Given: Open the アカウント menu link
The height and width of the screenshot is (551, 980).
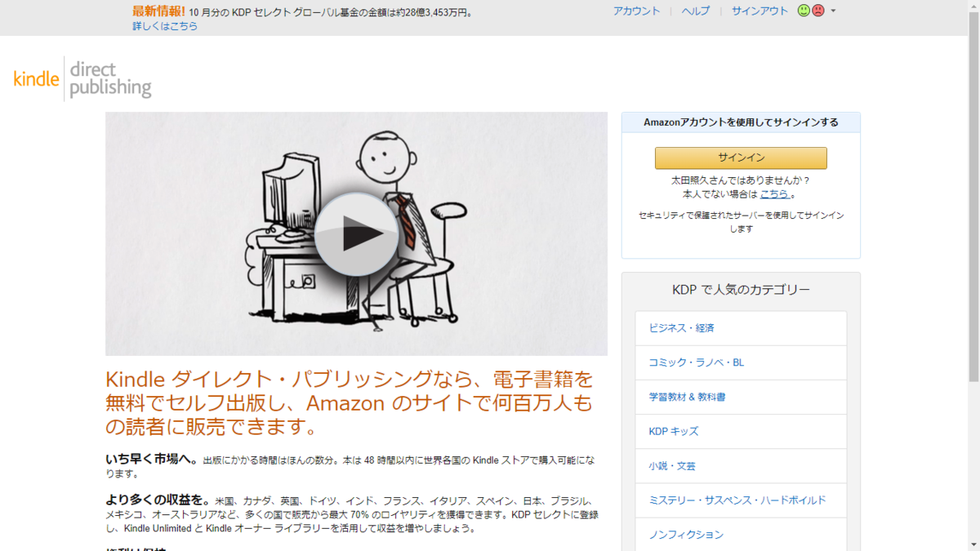Looking at the screenshot, I should click(636, 11).
